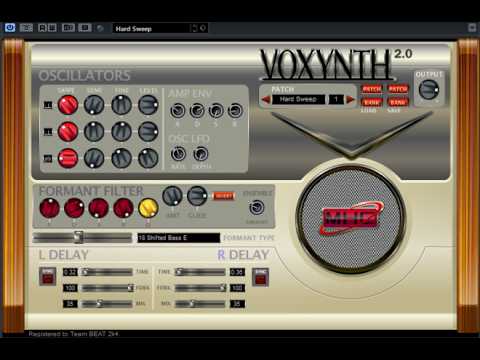Click the R Delay mix value 35 field

pos(237,304)
